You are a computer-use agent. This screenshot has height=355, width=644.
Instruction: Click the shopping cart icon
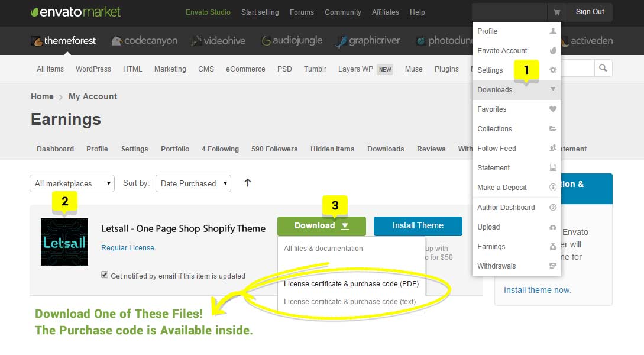point(556,12)
